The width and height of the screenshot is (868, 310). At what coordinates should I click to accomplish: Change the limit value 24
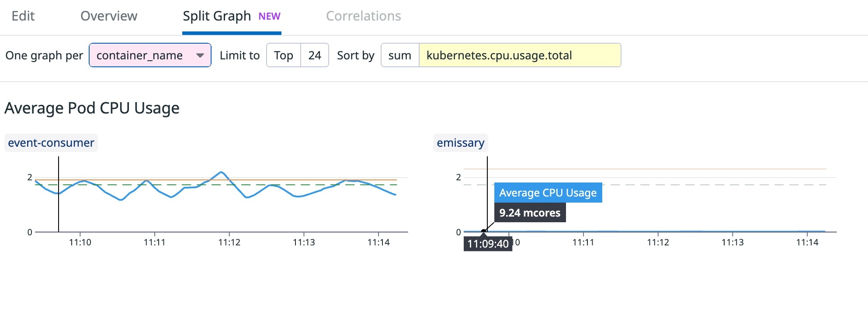[316, 55]
